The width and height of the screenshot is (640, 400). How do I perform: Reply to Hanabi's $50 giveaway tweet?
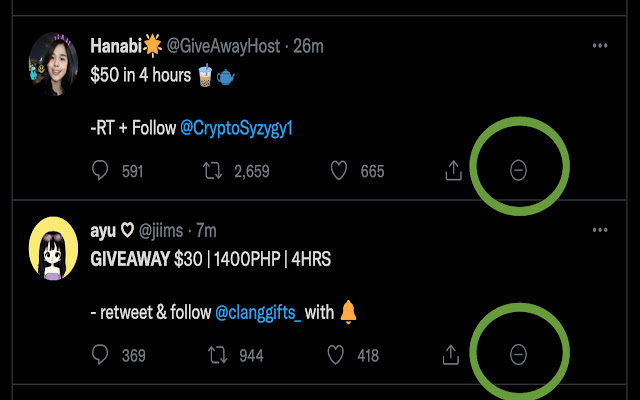[100, 171]
